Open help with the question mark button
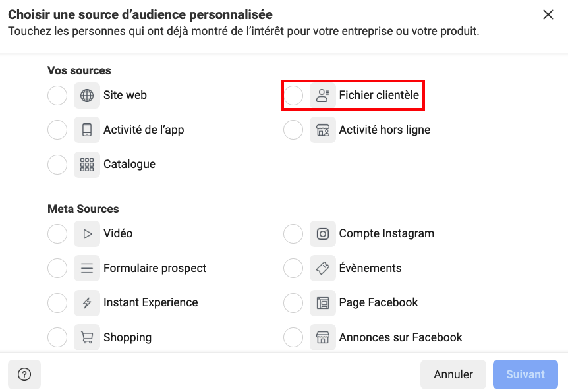 tap(24, 374)
